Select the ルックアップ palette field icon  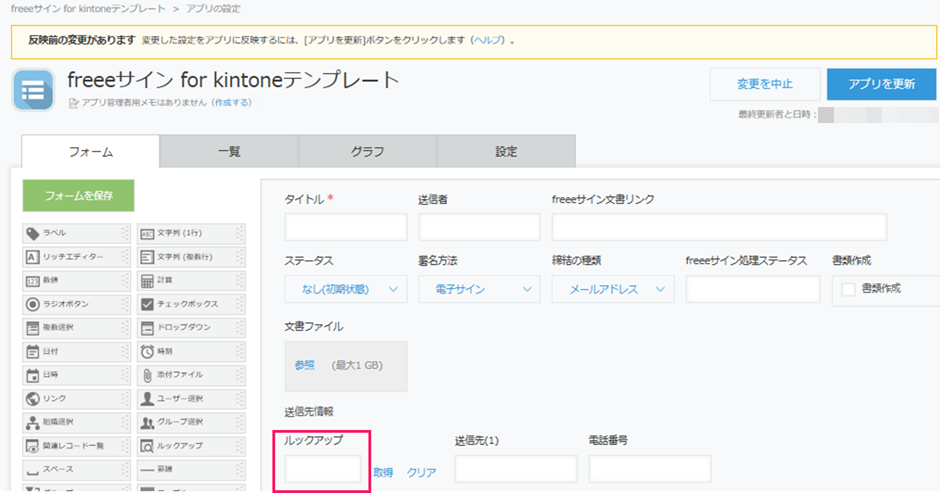147,446
